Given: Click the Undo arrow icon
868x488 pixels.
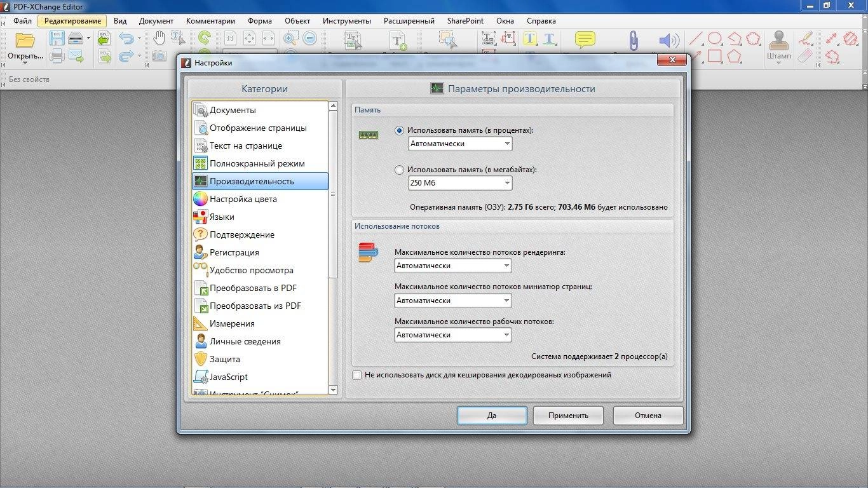Looking at the screenshot, I should tap(126, 38).
